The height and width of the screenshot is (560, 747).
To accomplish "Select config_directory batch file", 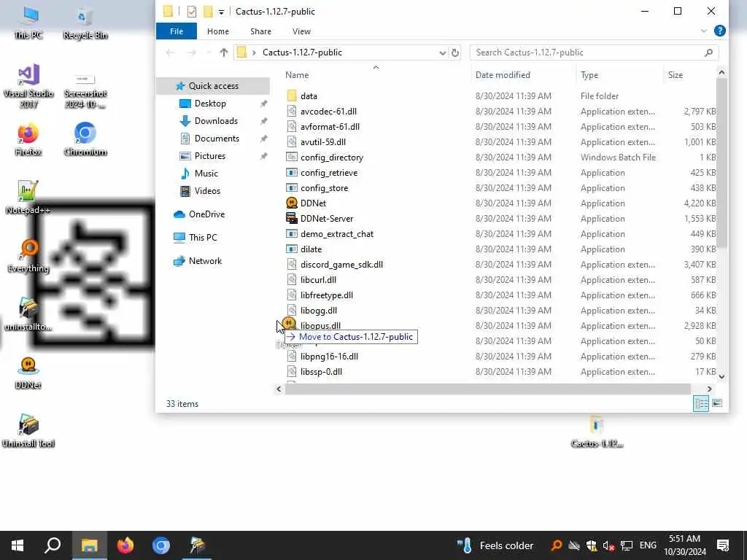I will point(332,157).
